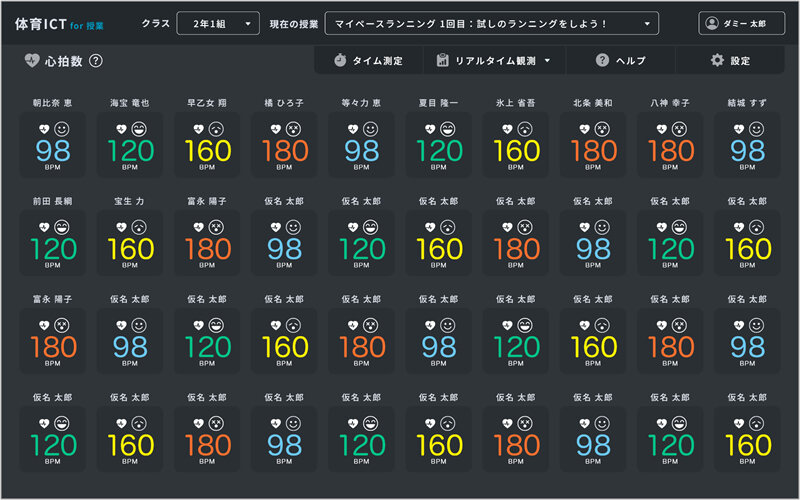Click the ダミー 太郎 account button

coord(741,23)
